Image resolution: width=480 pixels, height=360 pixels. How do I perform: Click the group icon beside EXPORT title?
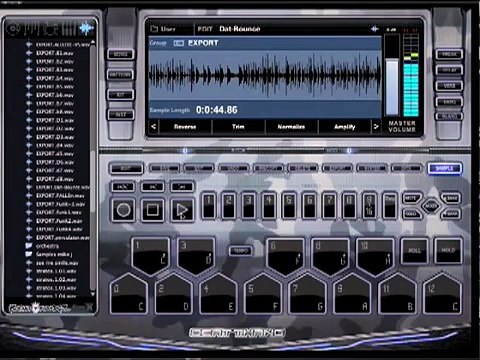[x=179, y=43]
